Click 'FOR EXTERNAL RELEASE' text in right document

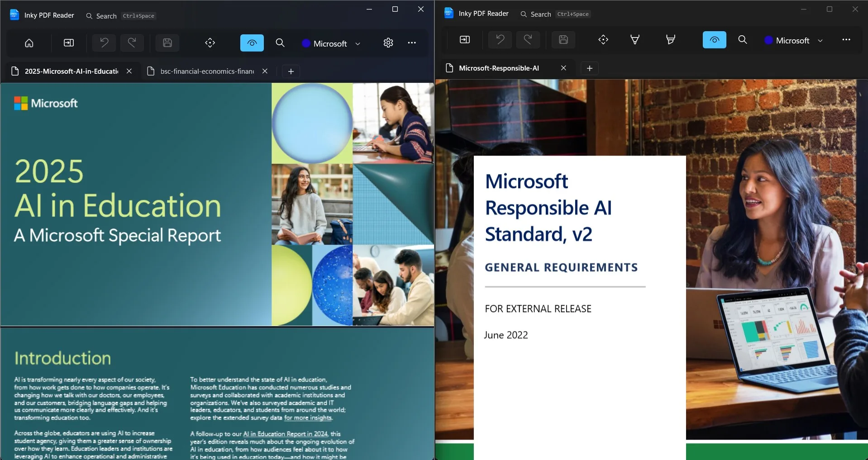point(538,309)
